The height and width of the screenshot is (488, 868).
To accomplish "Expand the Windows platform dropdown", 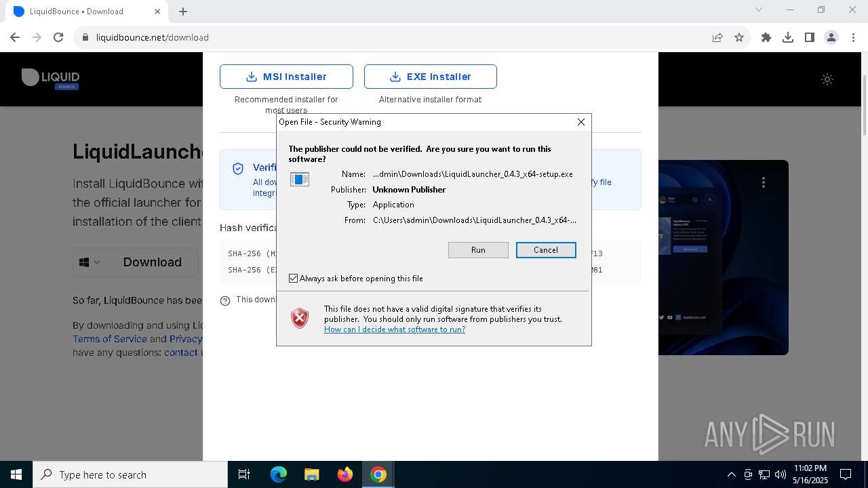I will coord(90,262).
